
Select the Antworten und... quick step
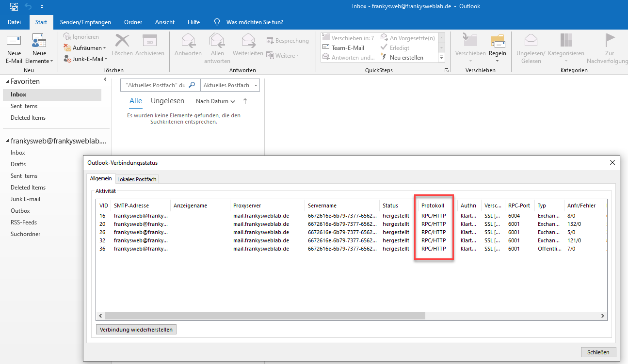click(349, 57)
